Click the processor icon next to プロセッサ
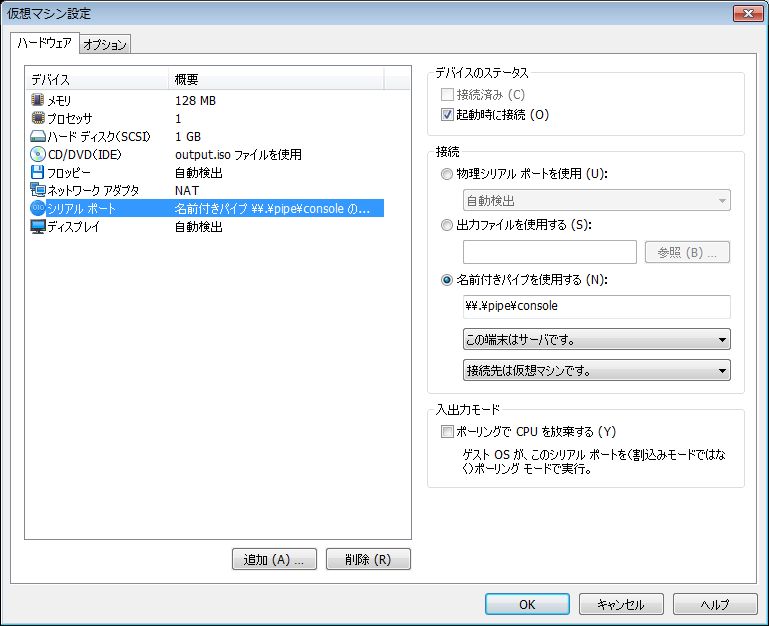 [37, 118]
